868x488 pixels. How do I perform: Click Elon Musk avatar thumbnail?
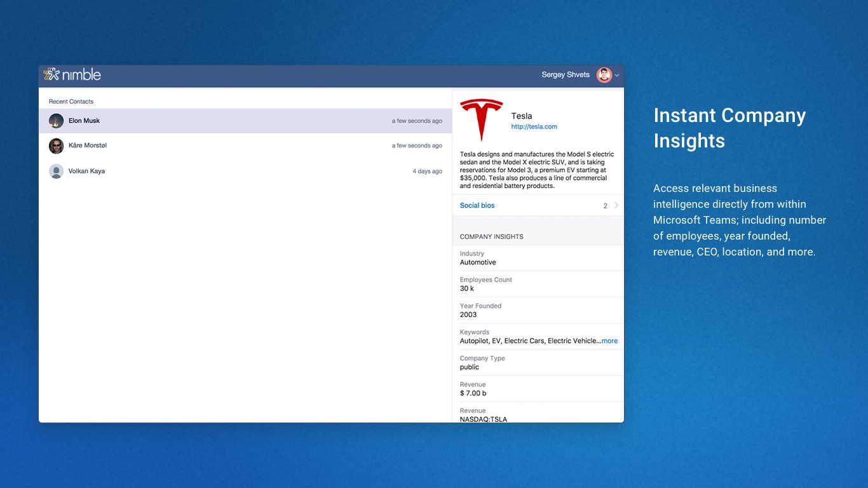point(57,121)
